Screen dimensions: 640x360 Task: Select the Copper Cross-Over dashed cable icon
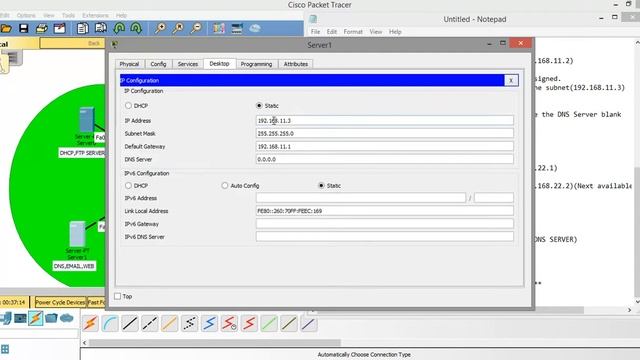tap(150, 324)
